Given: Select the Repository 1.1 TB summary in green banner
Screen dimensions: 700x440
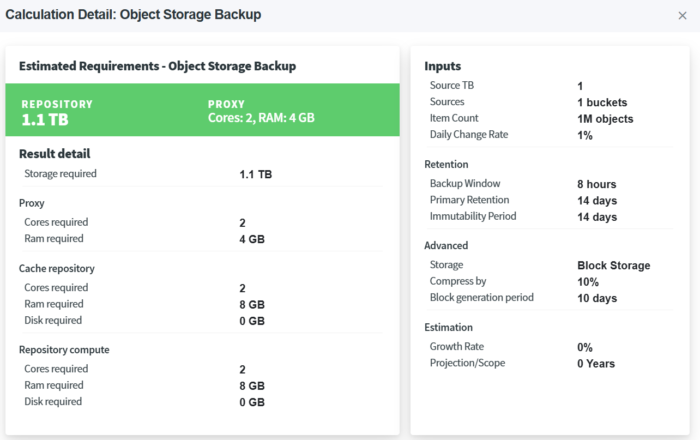Looking at the screenshot, I should (x=57, y=112).
